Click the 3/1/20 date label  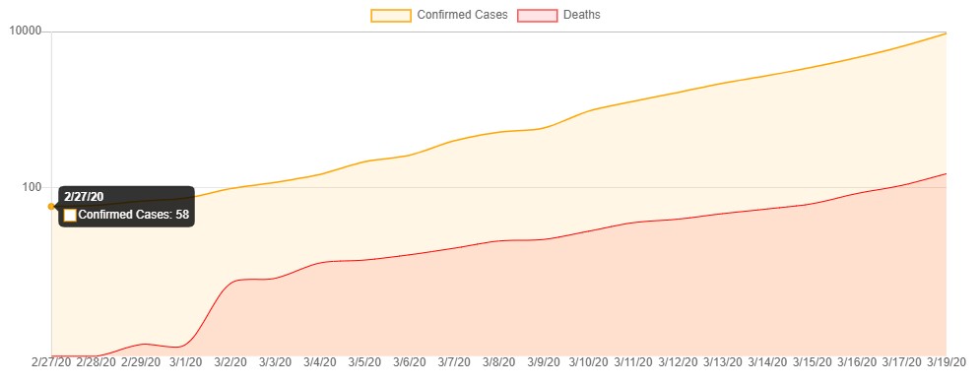click(185, 362)
